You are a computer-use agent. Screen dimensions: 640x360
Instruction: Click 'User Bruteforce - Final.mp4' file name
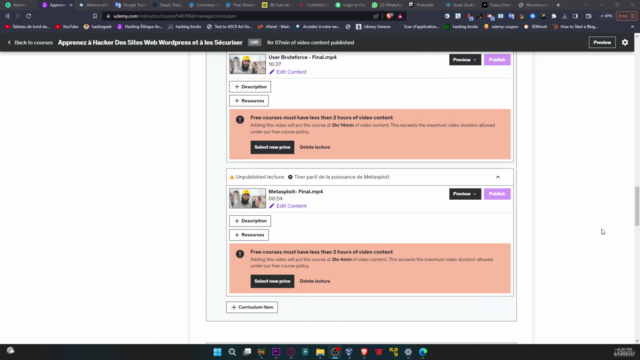(302, 58)
